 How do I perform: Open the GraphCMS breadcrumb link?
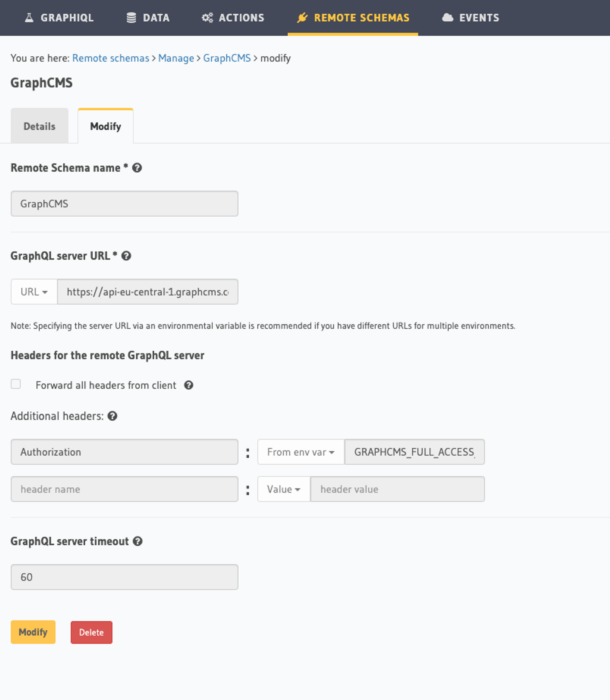tap(227, 58)
